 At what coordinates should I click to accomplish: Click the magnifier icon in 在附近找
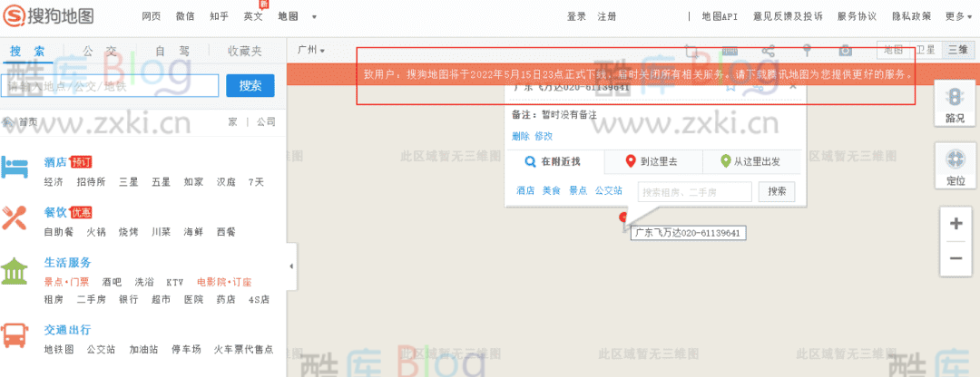pos(530,161)
